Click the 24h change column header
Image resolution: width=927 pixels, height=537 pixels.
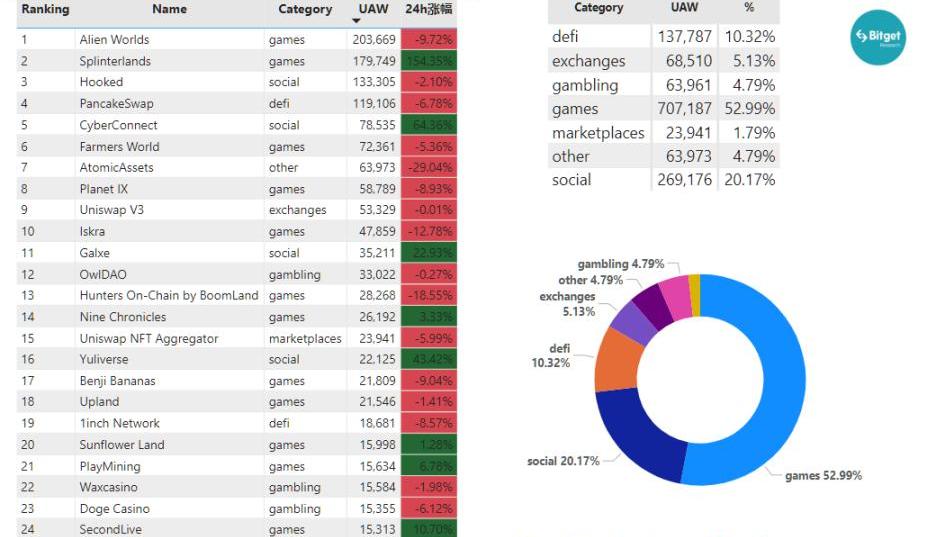tap(429, 9)
